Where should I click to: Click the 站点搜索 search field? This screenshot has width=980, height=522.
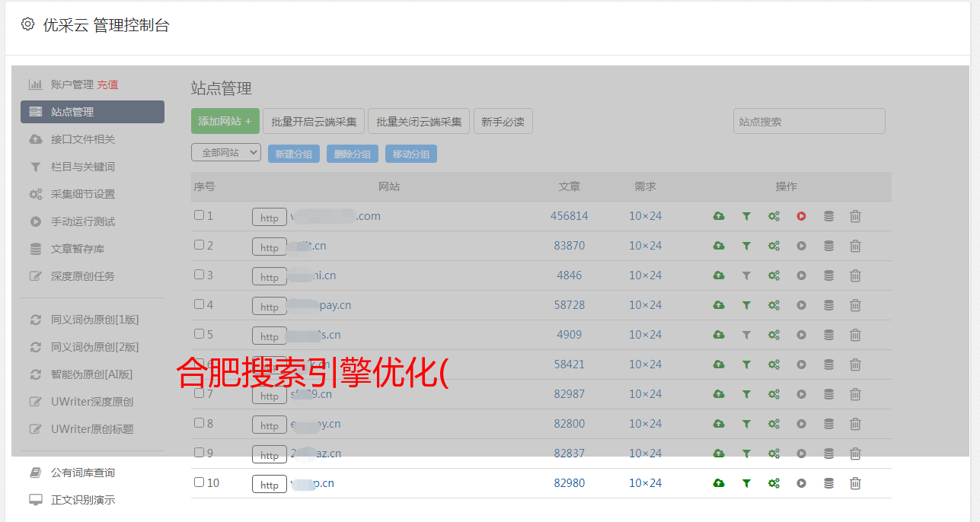click(809, 121)
